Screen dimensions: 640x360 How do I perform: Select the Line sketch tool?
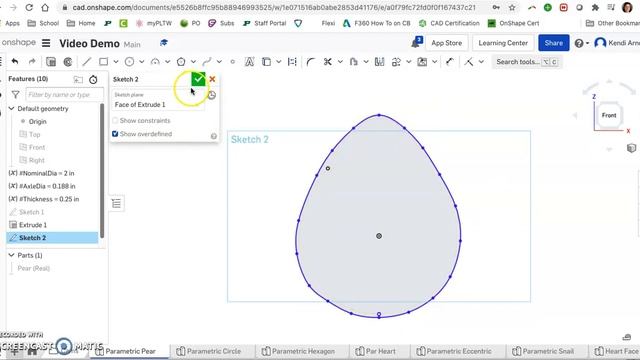pos(87,62)
